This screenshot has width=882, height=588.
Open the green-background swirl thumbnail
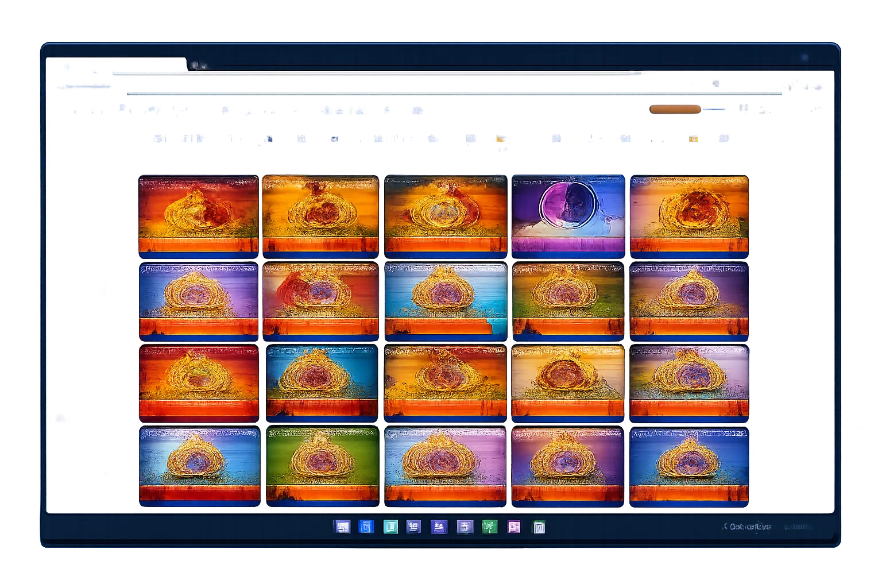click(323, 466)
